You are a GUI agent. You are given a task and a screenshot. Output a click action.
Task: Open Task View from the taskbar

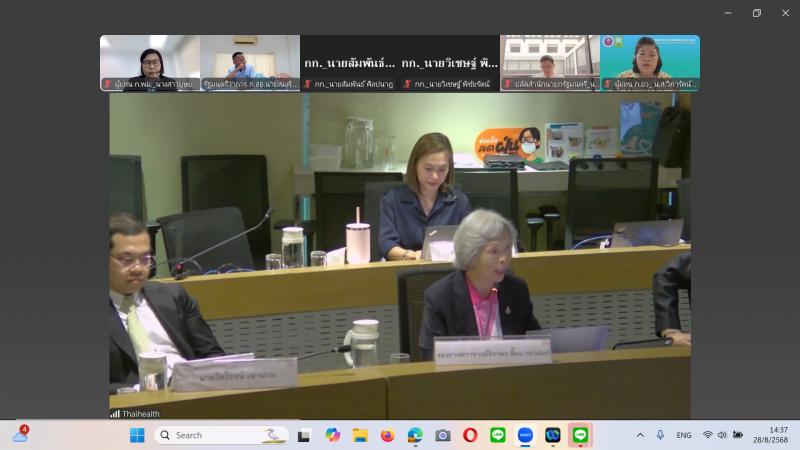tap(305, 435)
